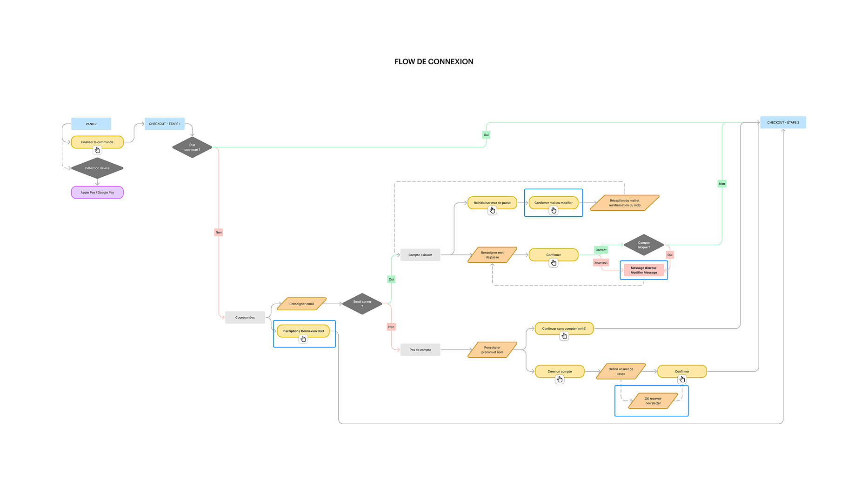Select the "État connecté ?" decision diamond
Viewport: 868px width, 480px height.
[192, 147]
